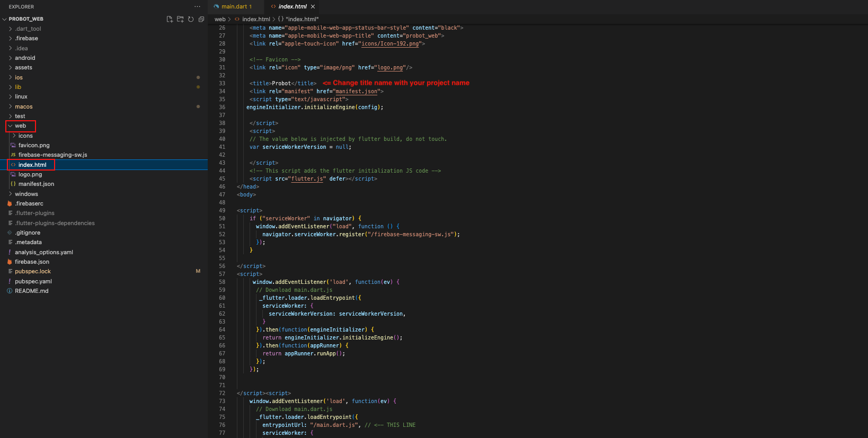The height and width of the screenshot is (438, 868).
Task: Open the .firebaserc file
Action: tap(29, 203)
